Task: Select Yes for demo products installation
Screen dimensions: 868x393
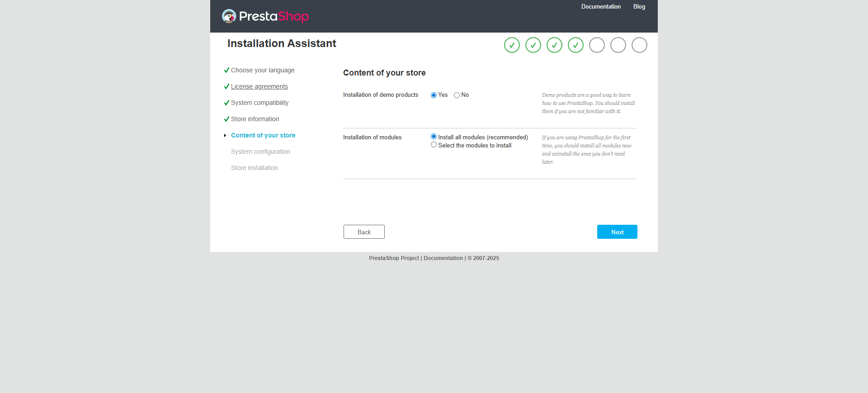Action: [x=434, y=95]
